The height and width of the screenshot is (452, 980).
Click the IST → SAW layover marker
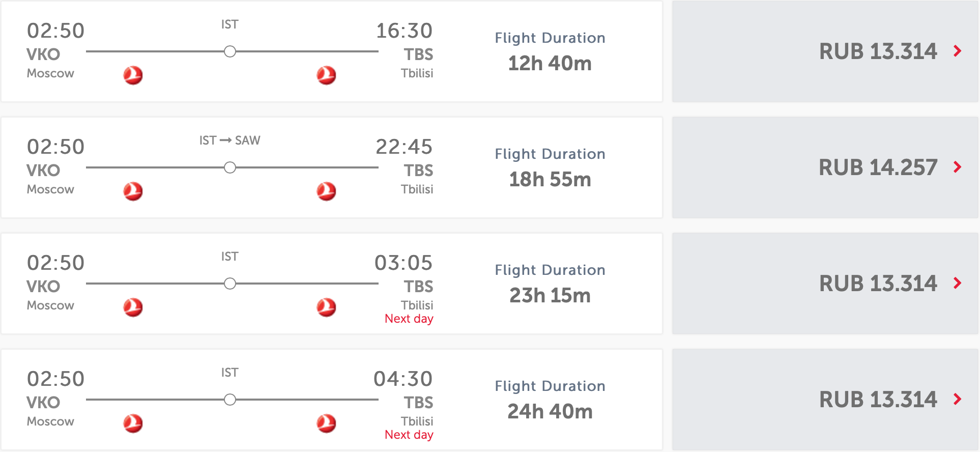[x=230, y=167]
